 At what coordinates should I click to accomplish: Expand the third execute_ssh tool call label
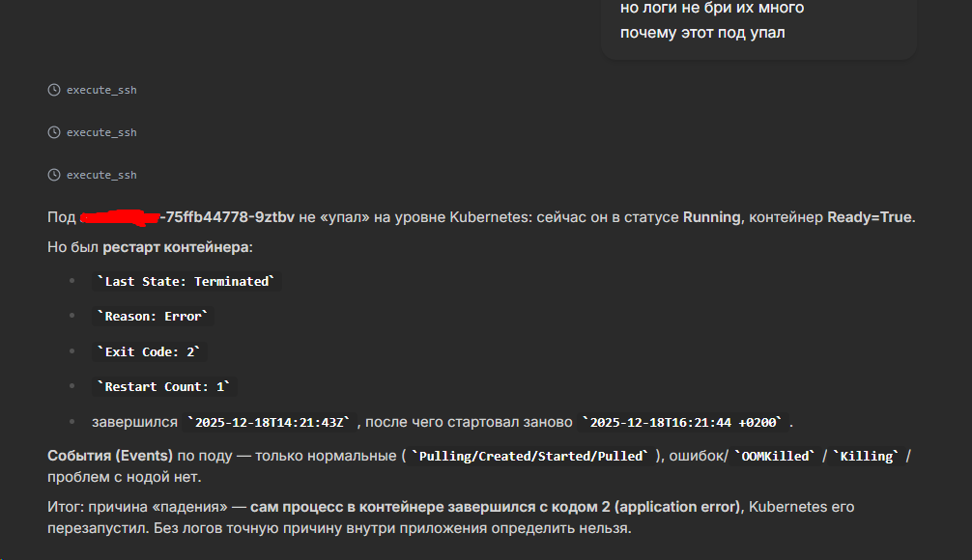pos(101,175)
